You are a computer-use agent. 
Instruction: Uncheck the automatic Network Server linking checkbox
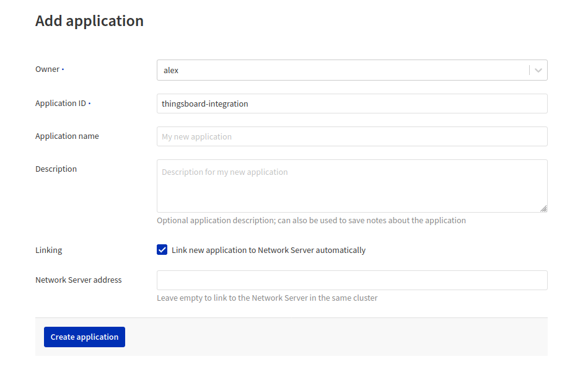coord(162,250)
